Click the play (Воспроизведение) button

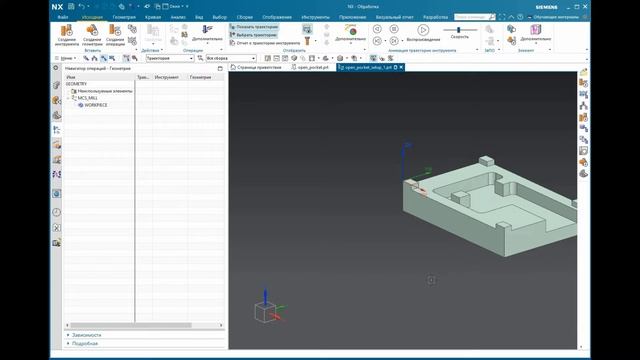click(x=423, y=30)
